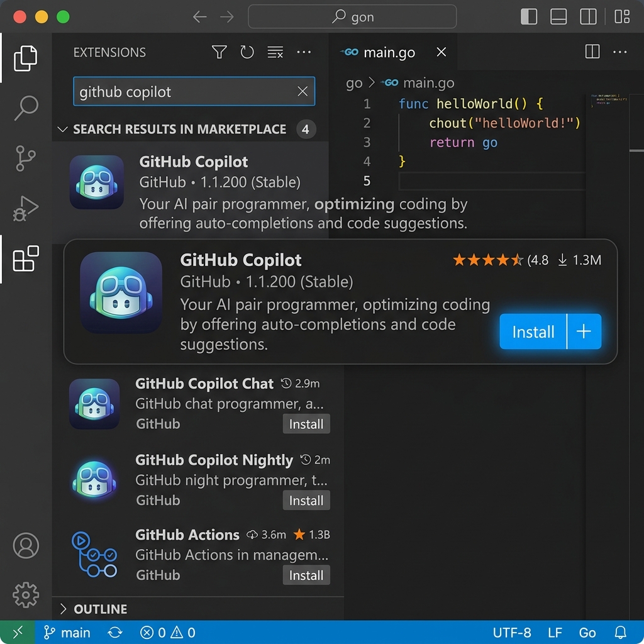Collapse Search Results in Marketplace section
Screen dimensions: 644x644
pyautogui.click(x=179, y=130)
